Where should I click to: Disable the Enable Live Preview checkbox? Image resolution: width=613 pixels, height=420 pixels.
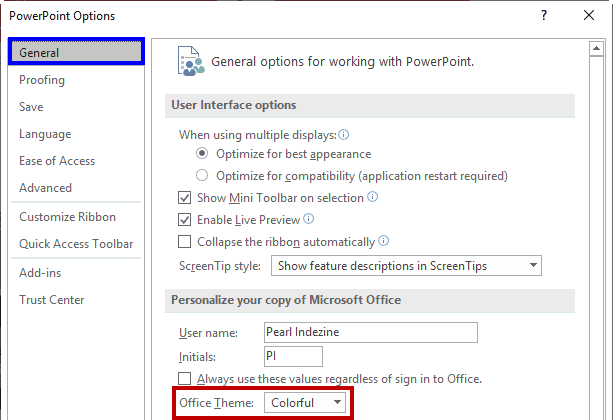pyautogui.click(x=185, y=220)
